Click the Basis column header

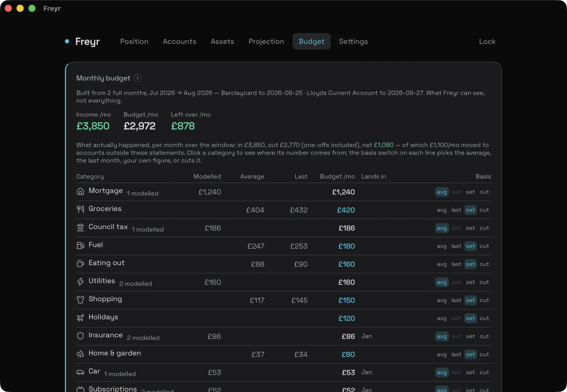[483, 177]
